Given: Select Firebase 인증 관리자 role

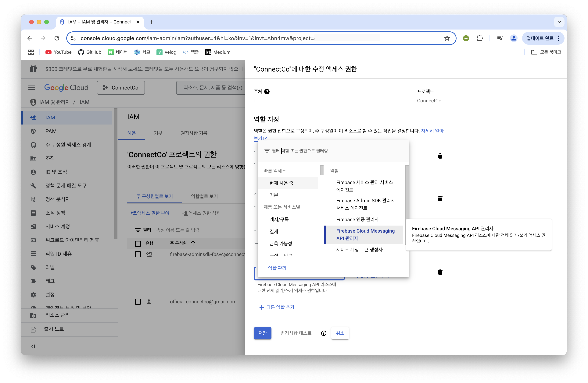Looking at the screenshot, I should tap(357, 219).
